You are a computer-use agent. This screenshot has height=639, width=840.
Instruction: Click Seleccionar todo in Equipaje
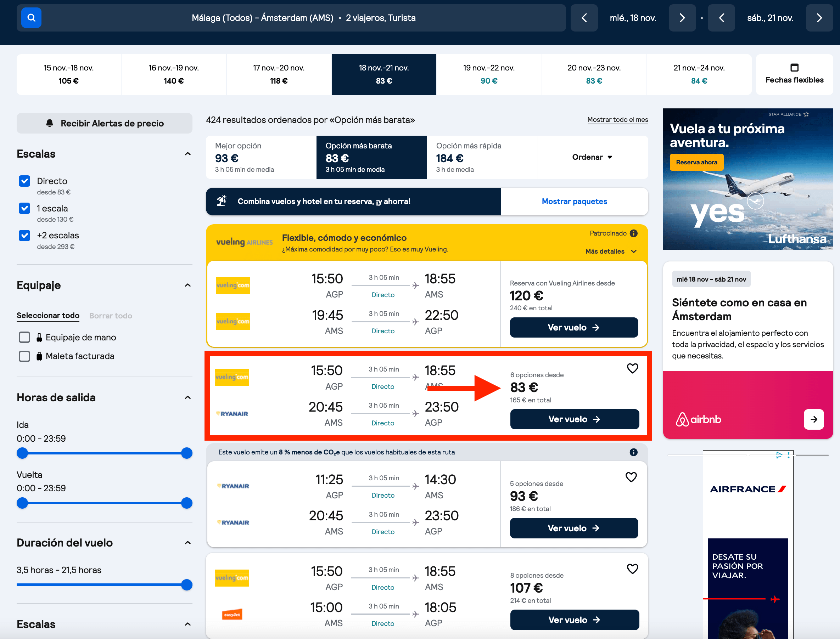pos(48,315)
